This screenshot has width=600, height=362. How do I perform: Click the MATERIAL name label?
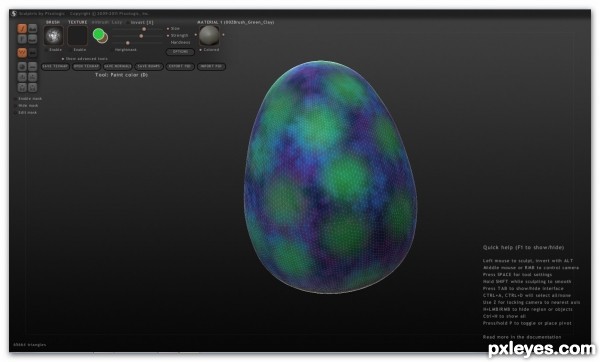tap(236, 22)
